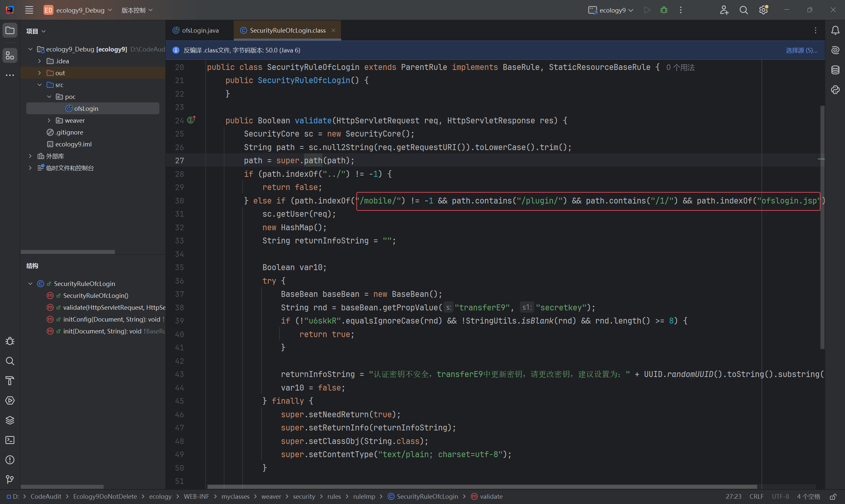Click editor horizontal scrollbar
Screen dimensions: 845x504
click(x=482, y=486)
